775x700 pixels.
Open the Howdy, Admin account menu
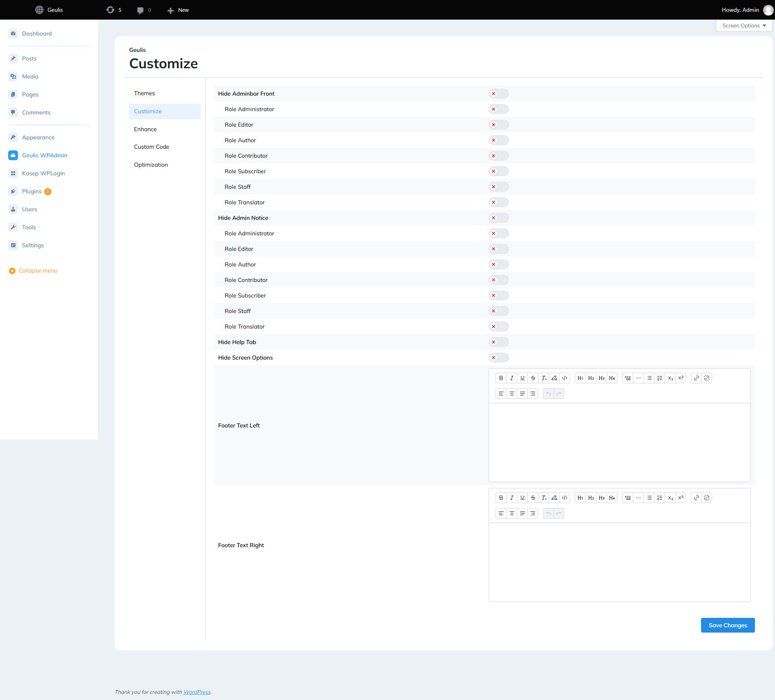[747, 10]
